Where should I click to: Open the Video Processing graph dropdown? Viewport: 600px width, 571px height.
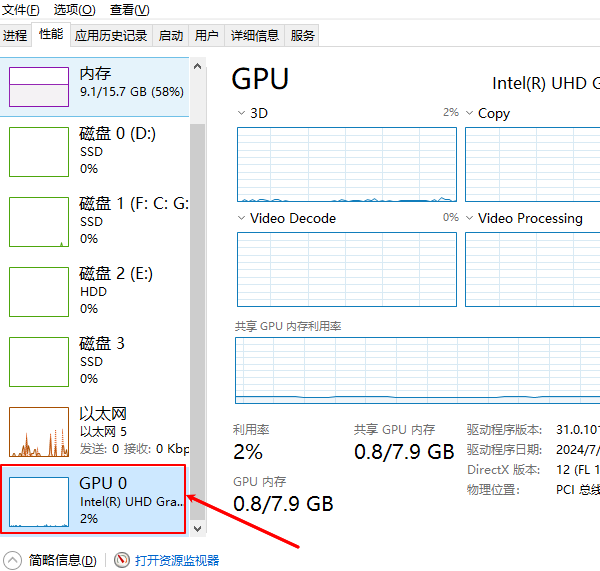(470, 218)
